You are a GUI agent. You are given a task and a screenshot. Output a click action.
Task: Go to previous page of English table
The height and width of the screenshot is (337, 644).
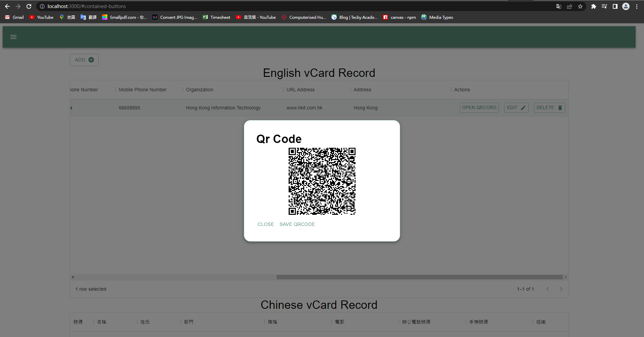coord(548,289)
